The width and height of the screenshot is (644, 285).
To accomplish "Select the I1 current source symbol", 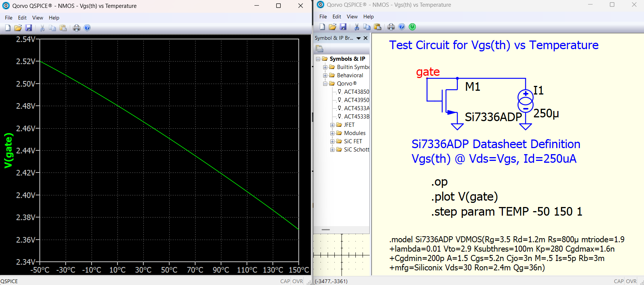I will (x=525, y=101).
